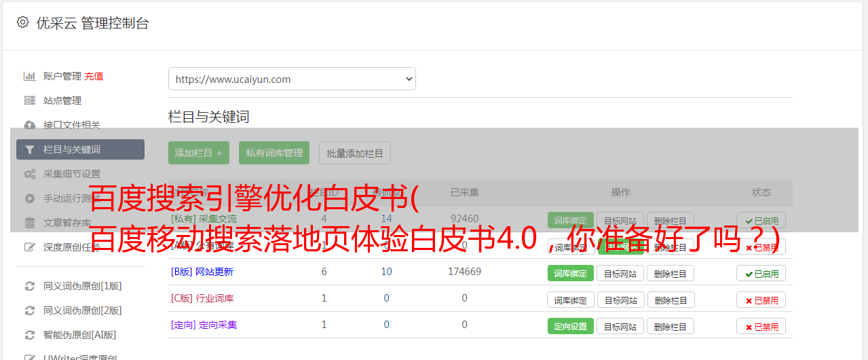This screenshot has width=868, height=360.
Task: Click the 优采云 管理控制台 title
Action: (92, 23)
